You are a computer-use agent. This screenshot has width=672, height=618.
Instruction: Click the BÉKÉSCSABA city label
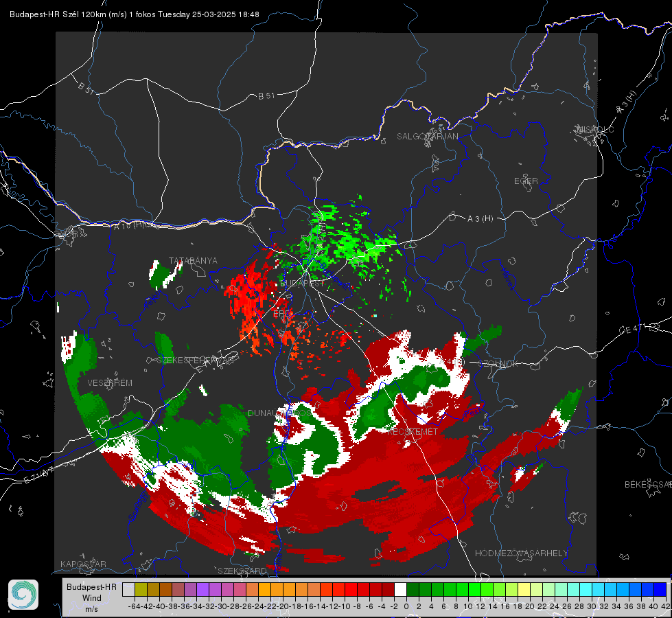pyautogui.click(x=648, y=484)
